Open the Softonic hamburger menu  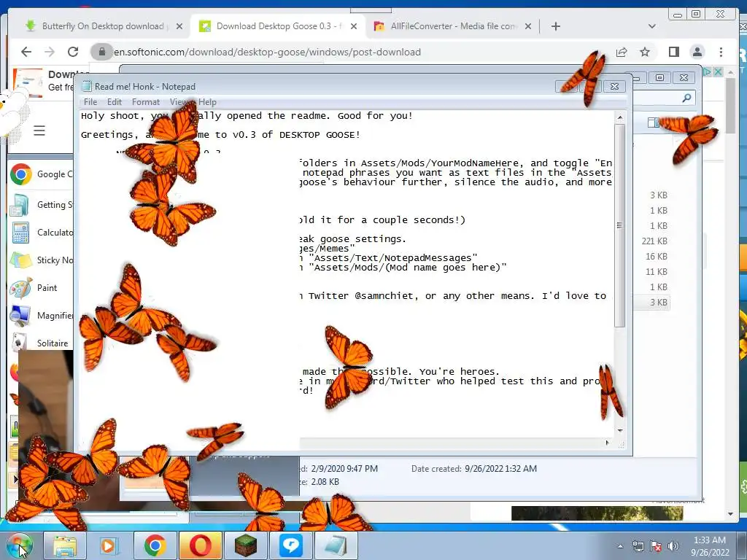(x=39, y=131)
